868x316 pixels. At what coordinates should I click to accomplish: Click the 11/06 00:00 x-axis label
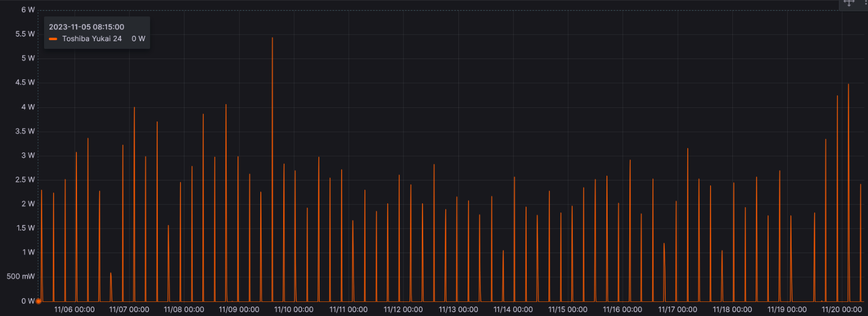[74, 309]
